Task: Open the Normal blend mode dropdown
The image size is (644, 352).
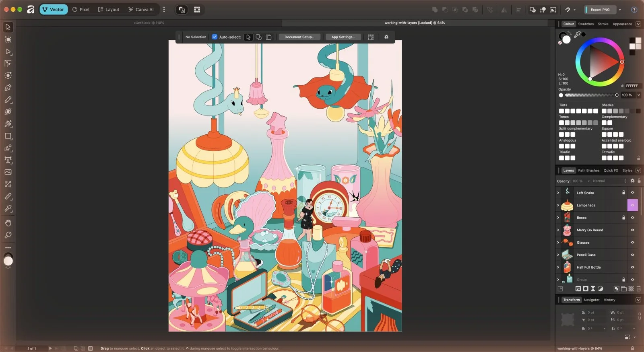Action: tap(609, 181)
